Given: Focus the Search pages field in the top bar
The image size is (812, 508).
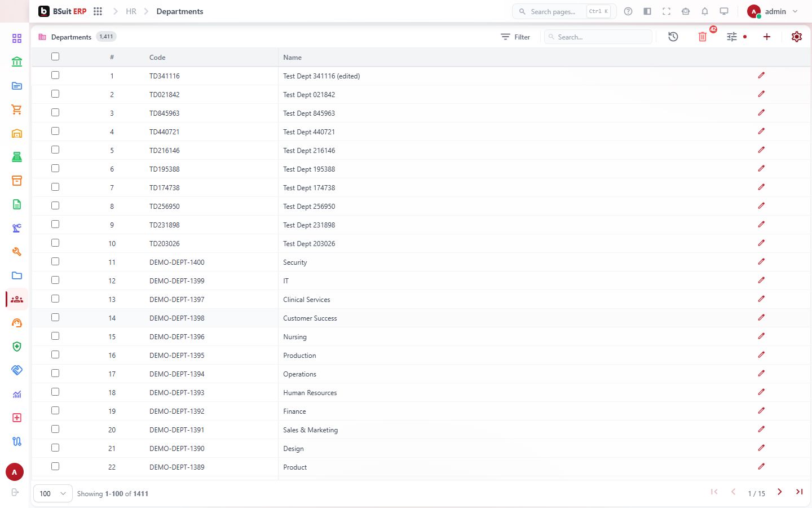Looking at the screenshot, I should point(564,11).
